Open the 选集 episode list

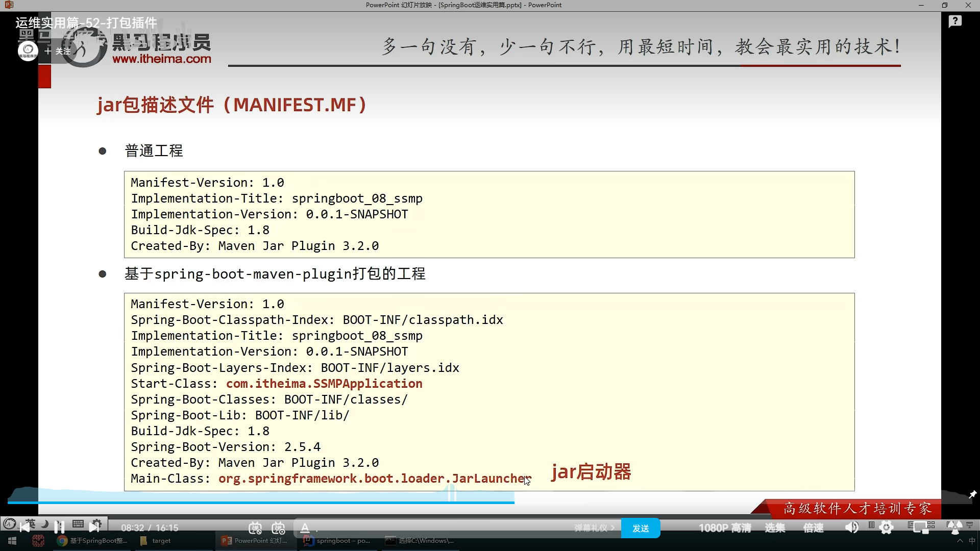[774, 528]
